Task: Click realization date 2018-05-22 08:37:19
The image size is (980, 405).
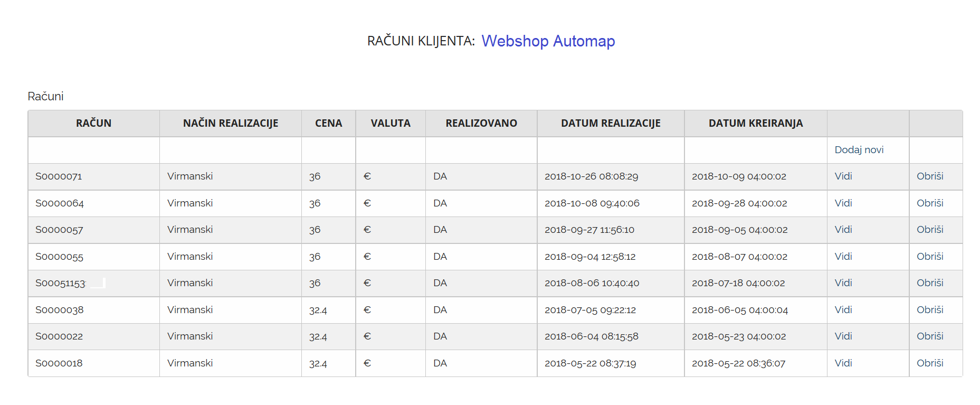Action: 590,363
